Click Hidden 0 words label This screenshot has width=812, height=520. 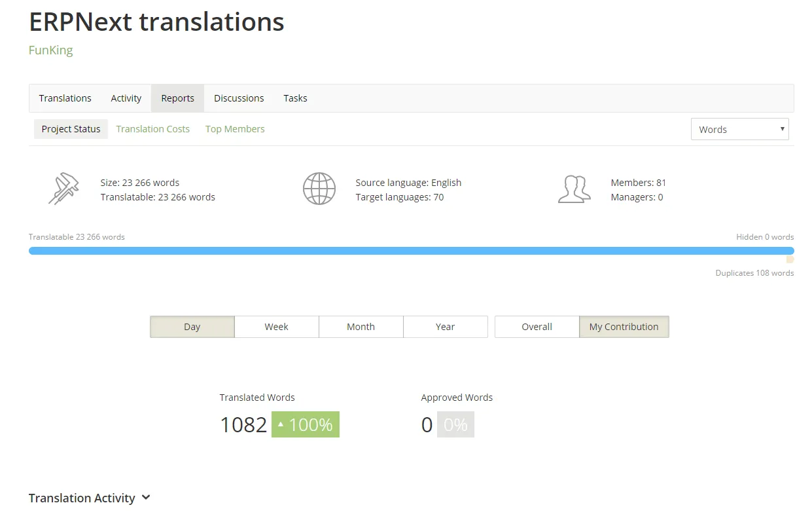tap(765, 237)
